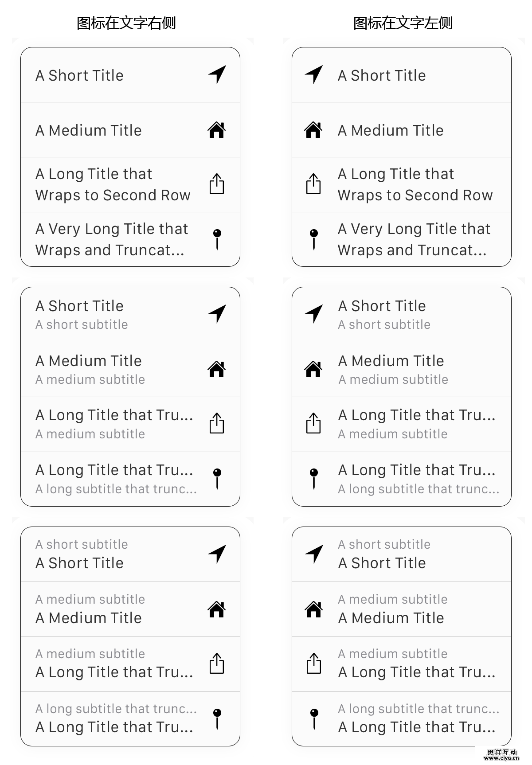Open the www.ciya.cn watermark link
532x765 pixels.
point(502,758)
